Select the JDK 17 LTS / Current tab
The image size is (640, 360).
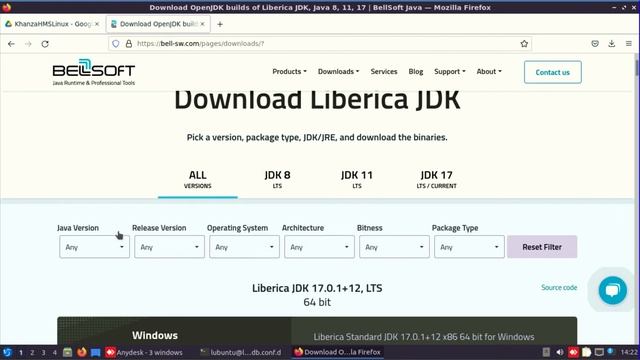pos(436,179)
